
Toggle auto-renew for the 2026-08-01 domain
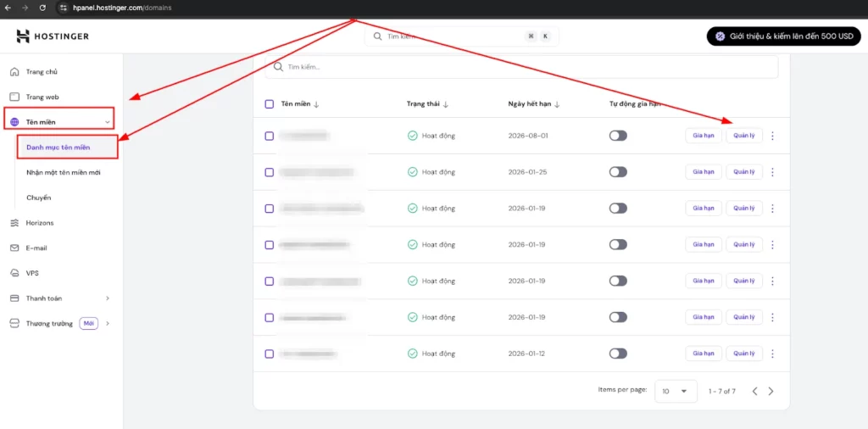tap(618, 136)
